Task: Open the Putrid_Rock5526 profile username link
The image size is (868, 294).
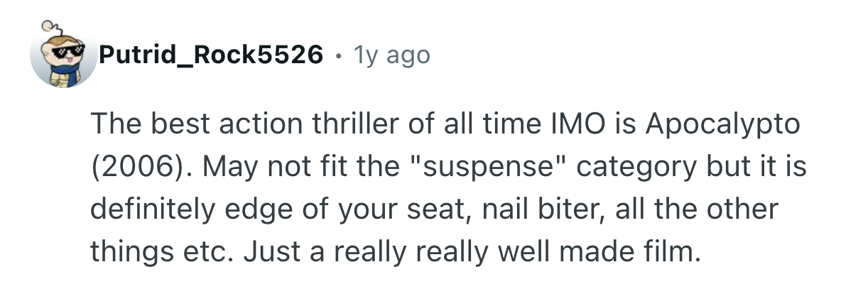Action: tap(211, 53)
